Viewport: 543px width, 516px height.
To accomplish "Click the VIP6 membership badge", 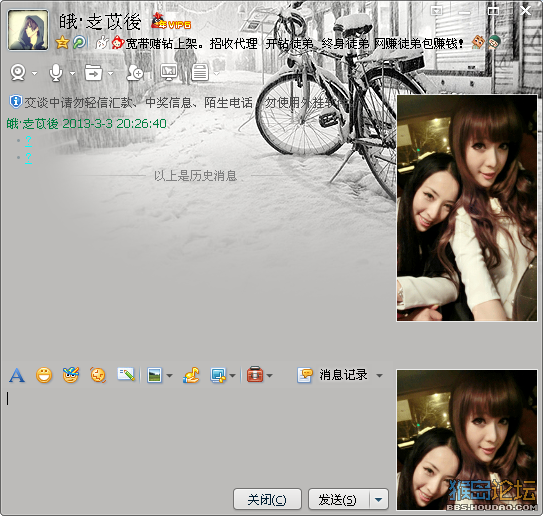I will coord(171,21).
